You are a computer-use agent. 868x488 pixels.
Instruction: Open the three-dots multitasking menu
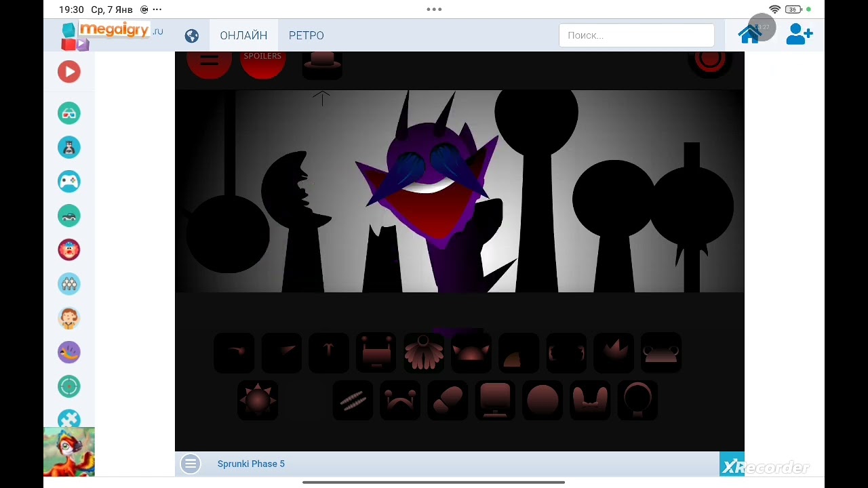tap(434, 9)
